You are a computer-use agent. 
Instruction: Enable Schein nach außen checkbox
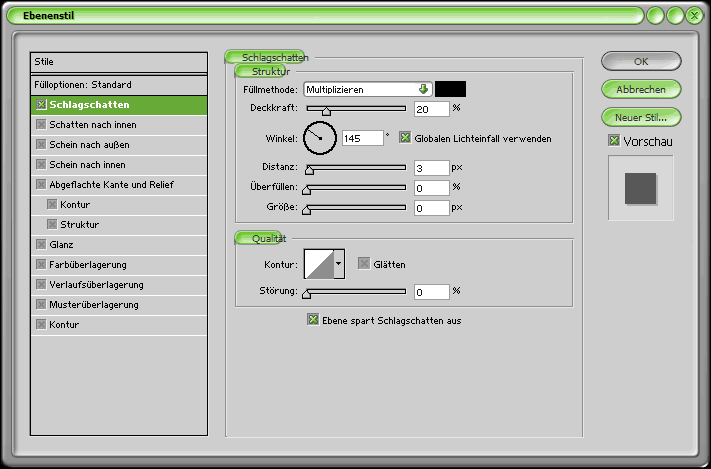(x=41, y=145)
